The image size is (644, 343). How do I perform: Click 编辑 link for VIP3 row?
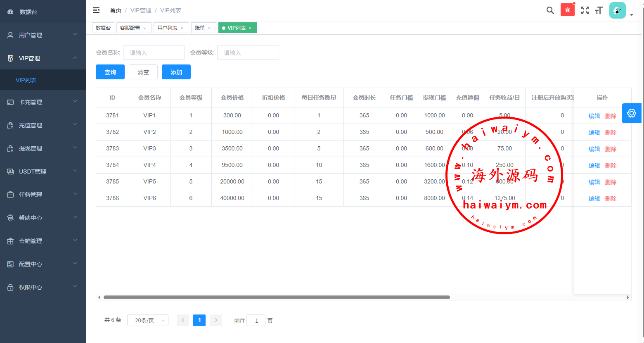(x=594, y=149)
